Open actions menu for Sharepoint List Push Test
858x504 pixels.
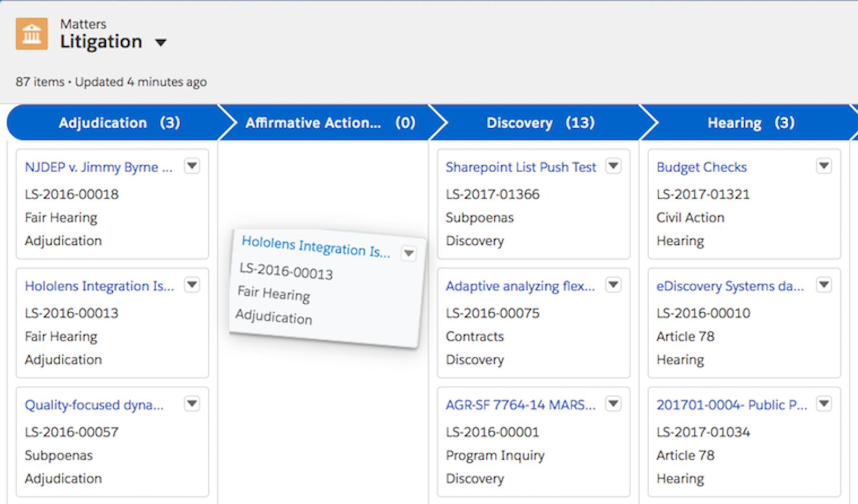(613, 166)
